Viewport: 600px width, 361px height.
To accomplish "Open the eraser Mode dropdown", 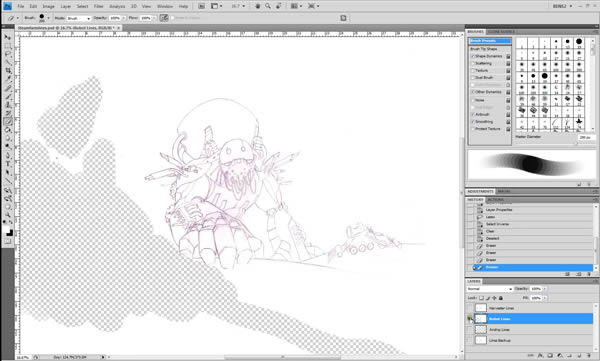I will coord(79,18).
